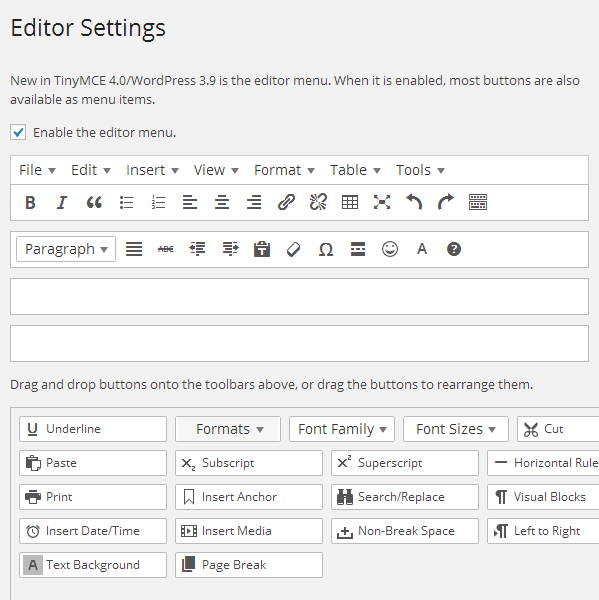The width and height of the screenshot is (599, 600).
Task: Disable the editor menu checkbox
Action: tap(18, 132)
